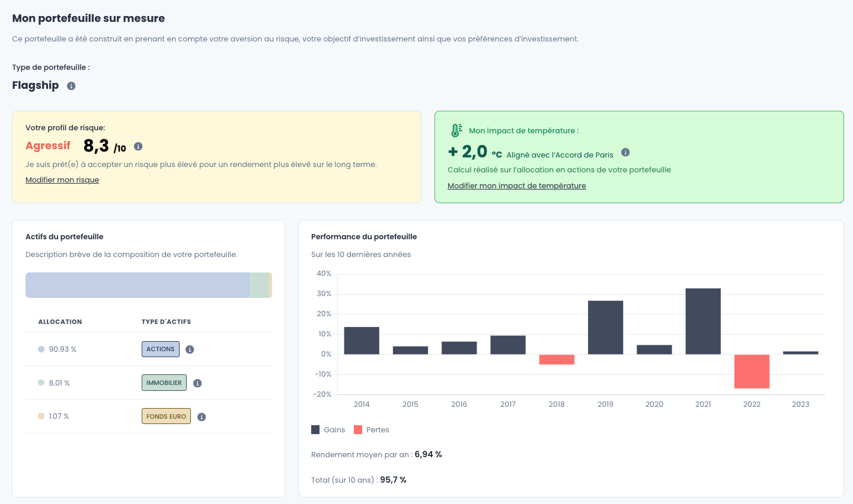Open the info icon next to the ACTIONS badge
This screenshot has width=853, height=504.
190,349
